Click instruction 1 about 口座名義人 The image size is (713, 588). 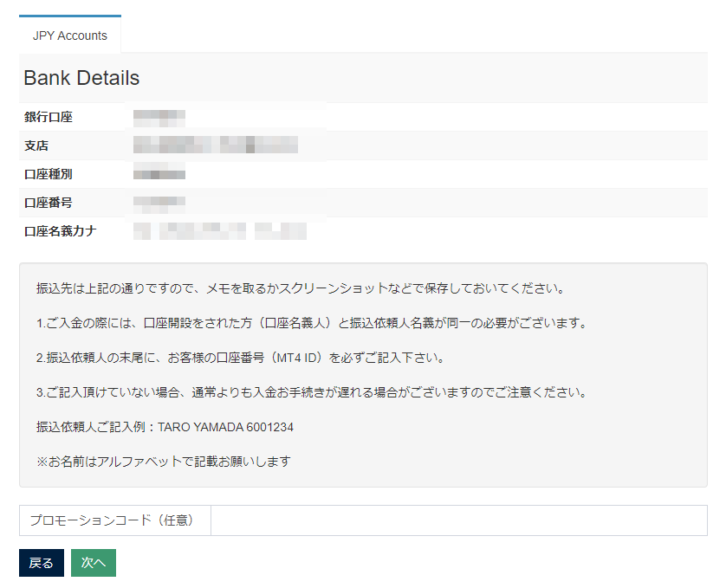(312, 323)
